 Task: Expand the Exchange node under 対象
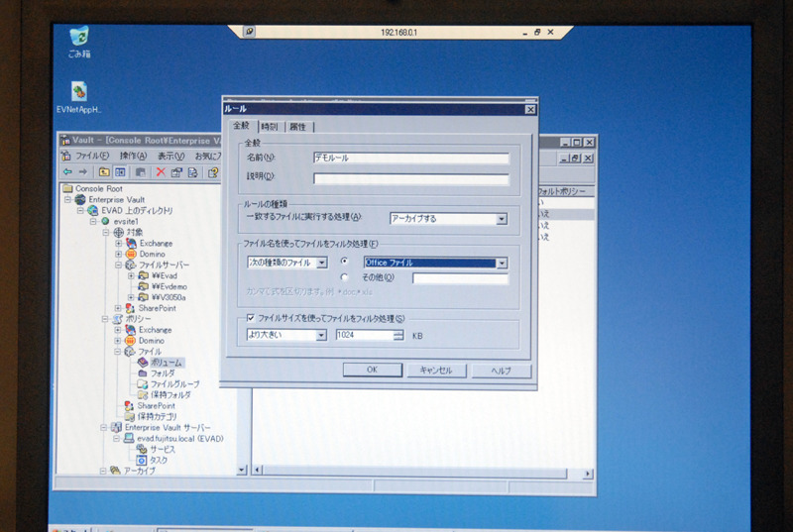[119, 243]
